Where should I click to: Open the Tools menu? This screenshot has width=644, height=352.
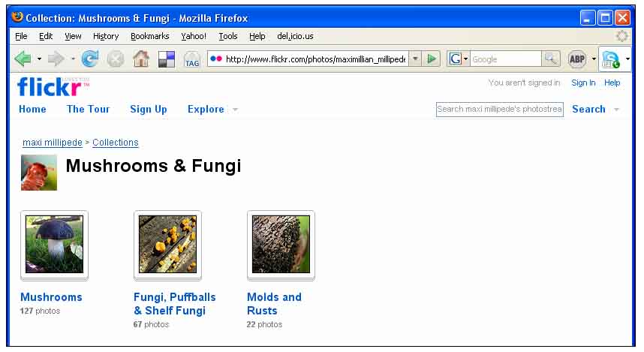[x=228, y=36]
